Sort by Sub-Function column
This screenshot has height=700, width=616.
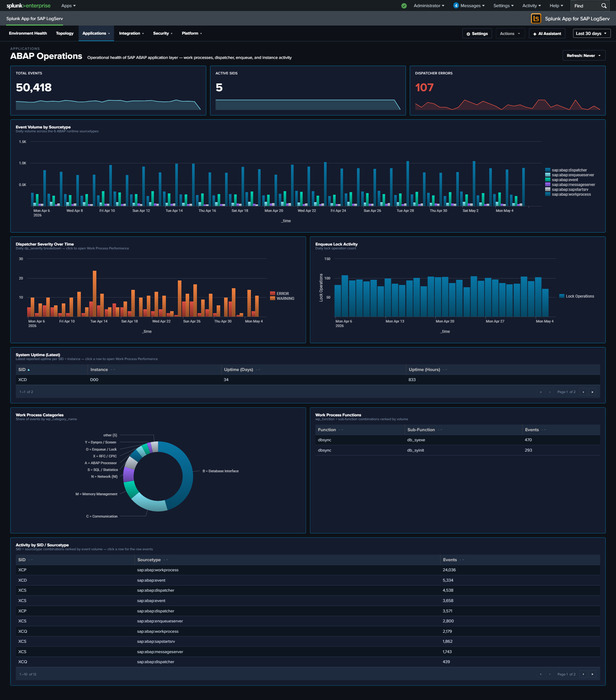click(x=424, y=430)
